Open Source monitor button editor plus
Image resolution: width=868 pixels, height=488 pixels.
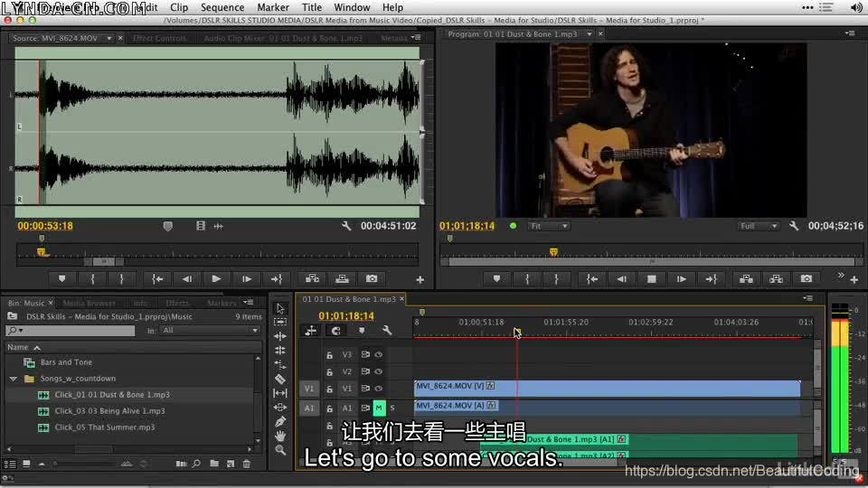coord(420,280)
